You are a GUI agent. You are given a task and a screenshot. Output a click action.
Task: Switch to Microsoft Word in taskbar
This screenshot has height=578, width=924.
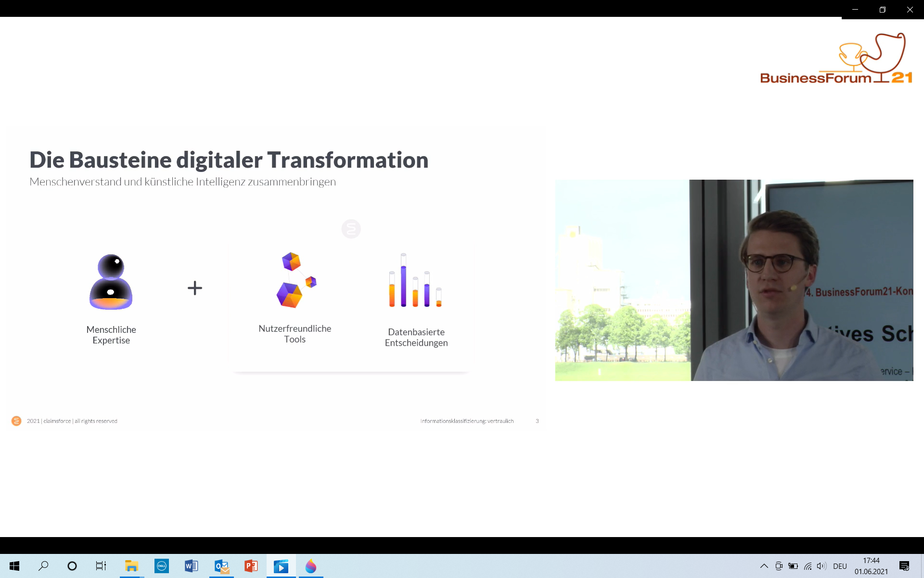(x=191, y=566)
